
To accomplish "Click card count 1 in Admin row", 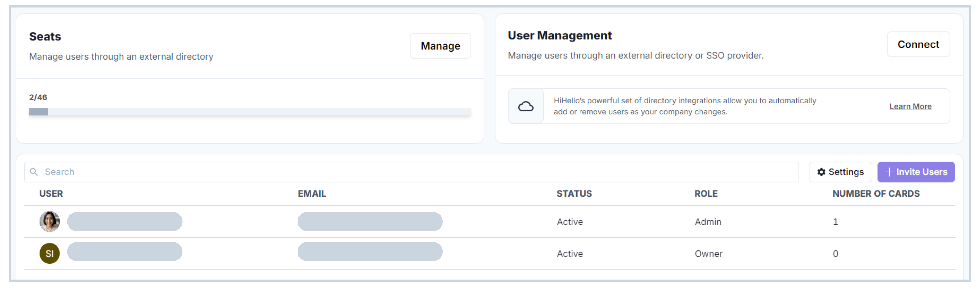I will (x=835, y=222).
